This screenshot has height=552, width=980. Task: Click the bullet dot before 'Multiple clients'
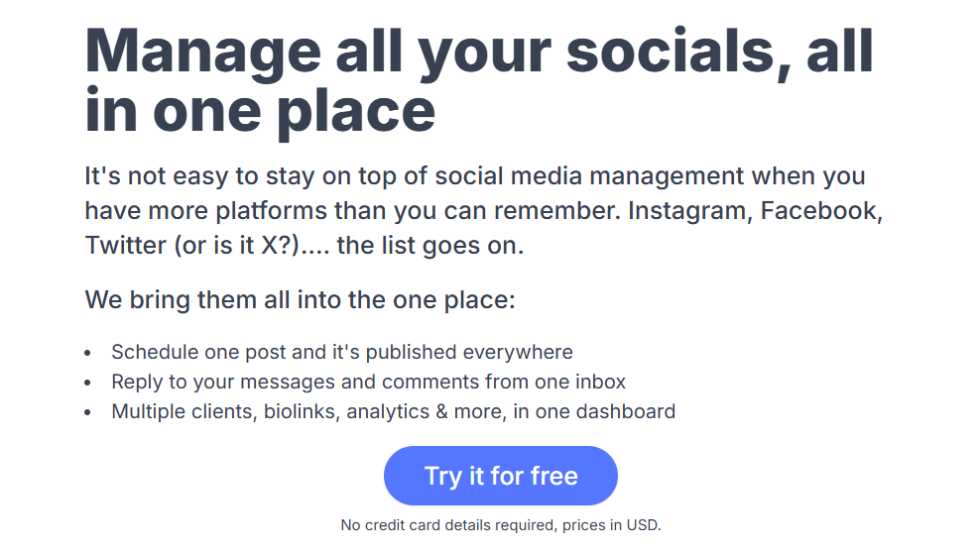(87, 412)
